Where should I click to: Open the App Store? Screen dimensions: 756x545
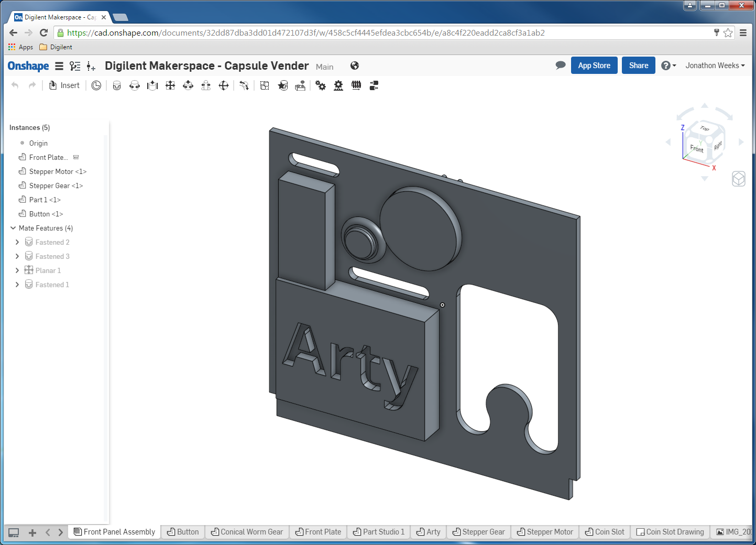coord(594,66)
